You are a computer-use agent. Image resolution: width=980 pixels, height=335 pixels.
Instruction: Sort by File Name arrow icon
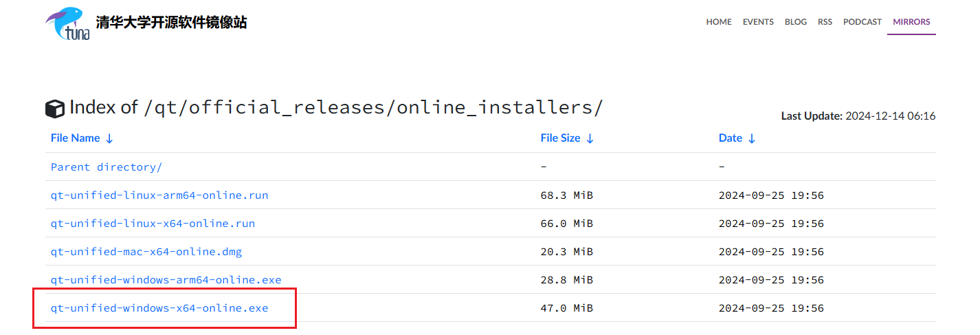(x=109, y=138)
